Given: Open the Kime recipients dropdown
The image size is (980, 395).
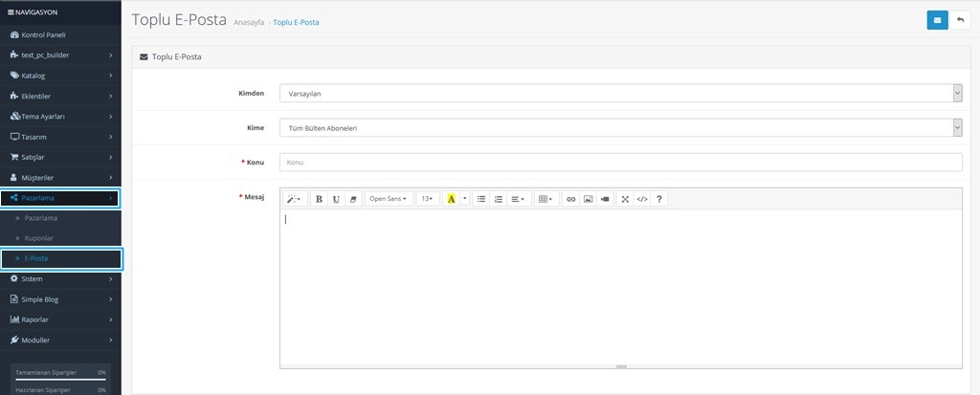Looking at the screenshot, I should coord(620,127).
